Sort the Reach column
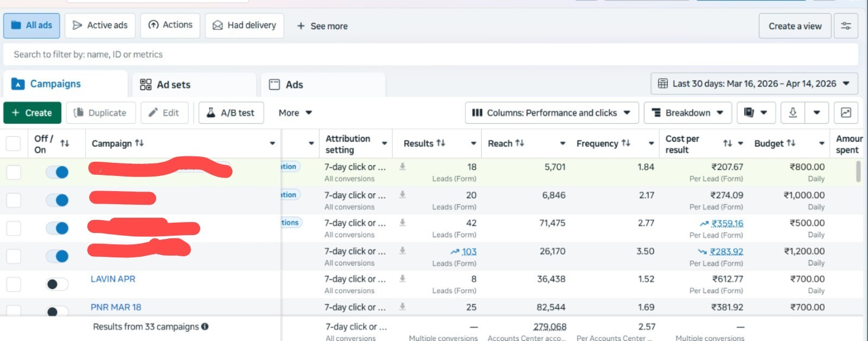This screenshot has width=868, height=341. coord(520,143)
